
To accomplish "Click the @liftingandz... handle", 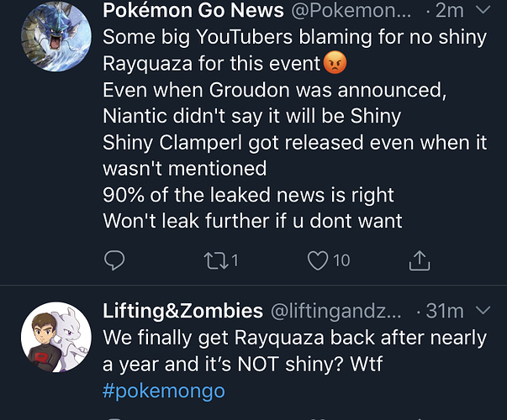I will (x=340, y=311).
